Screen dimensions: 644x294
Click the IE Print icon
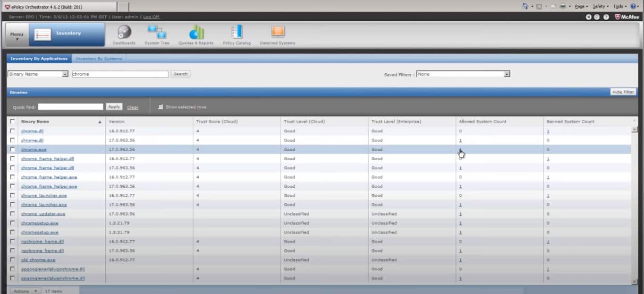click(x=563, y=6)
